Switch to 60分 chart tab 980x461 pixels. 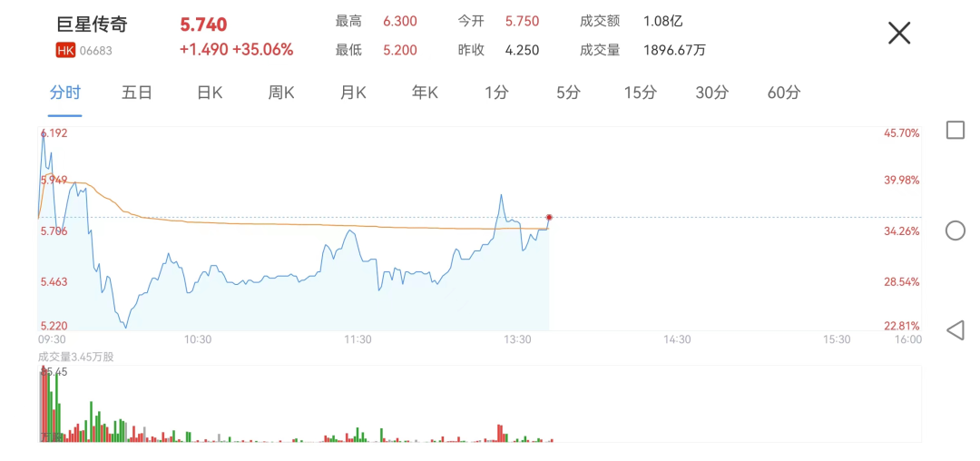pyautogui.click(x=784, y=93)
